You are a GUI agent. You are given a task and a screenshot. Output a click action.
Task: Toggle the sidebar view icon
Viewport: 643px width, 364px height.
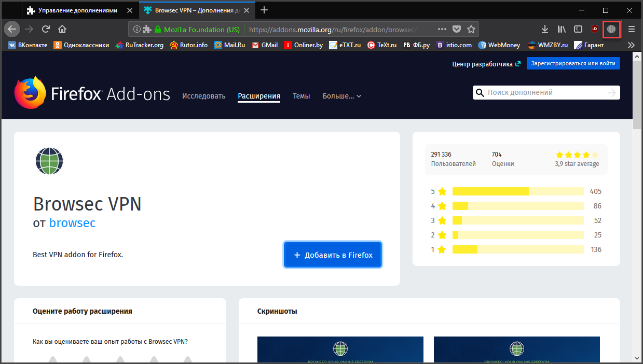pos(578,29)
